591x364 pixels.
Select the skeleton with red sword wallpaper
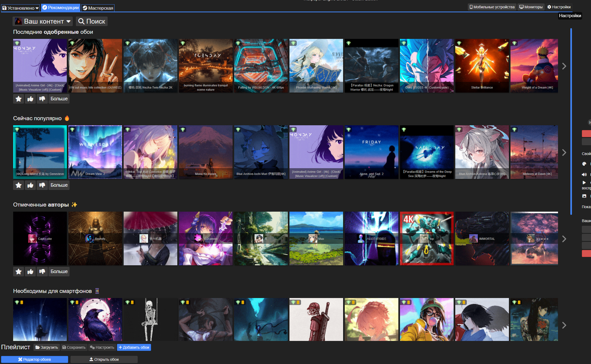[x=316, y=319]
